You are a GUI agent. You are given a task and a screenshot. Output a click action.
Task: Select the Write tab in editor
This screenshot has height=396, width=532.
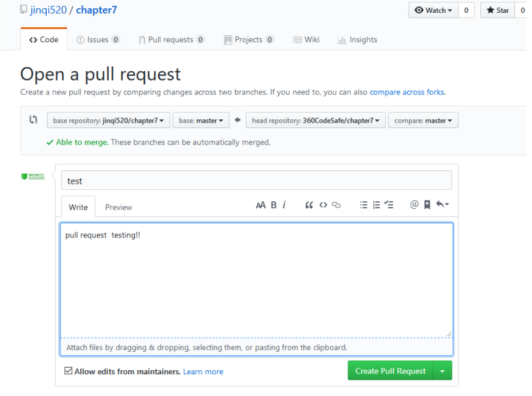click(78, 207)
